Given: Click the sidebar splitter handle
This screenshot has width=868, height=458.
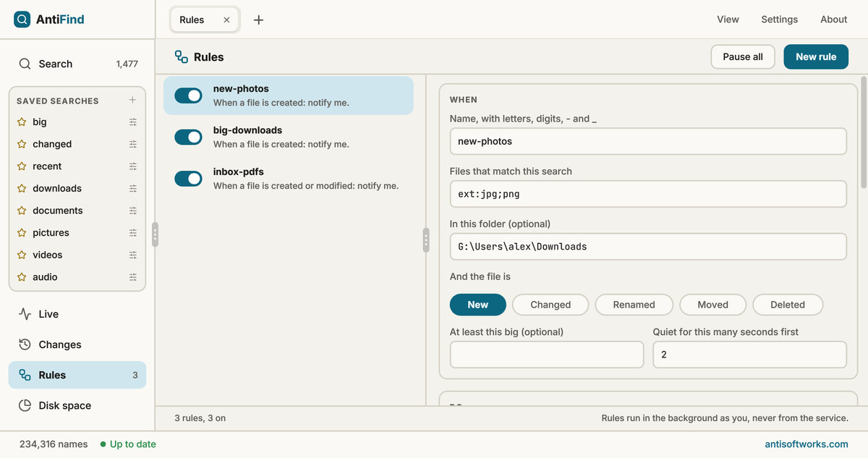Looking at the screenshot, I should coord(155,235).
